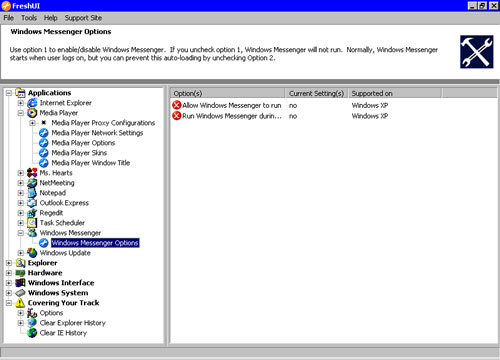
Task: Expand the Ms. Hearts node
Action: [21, 173]
